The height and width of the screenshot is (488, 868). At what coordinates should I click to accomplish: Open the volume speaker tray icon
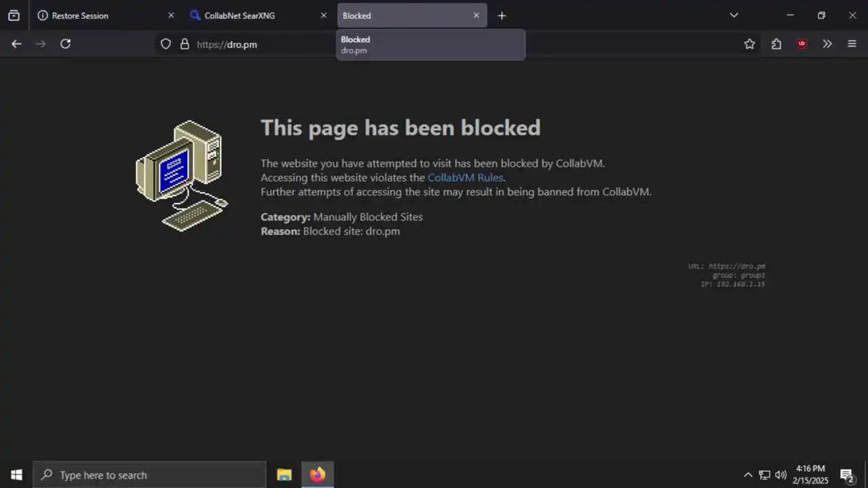coord(781,474)
